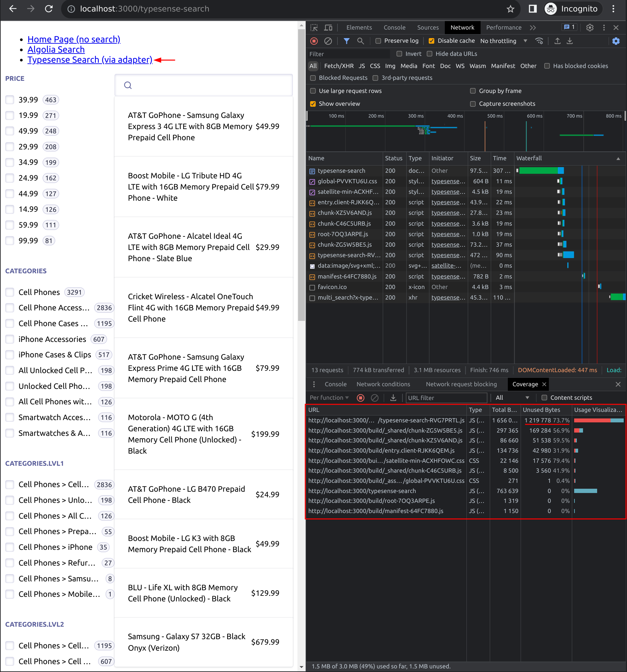
Task: Stop instrumenting coverage with the record icon
Action: 360,398
